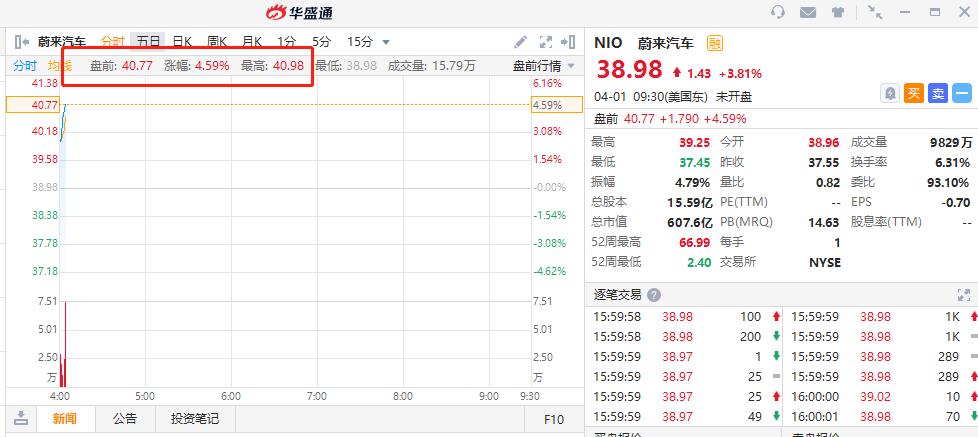This screenshot has height=437, width=978.
Task: Click the 华盛通 logo
Action: (300, 12)
